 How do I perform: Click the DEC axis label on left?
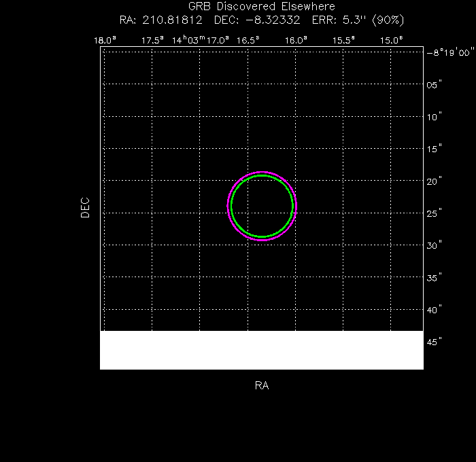[85, 207]
